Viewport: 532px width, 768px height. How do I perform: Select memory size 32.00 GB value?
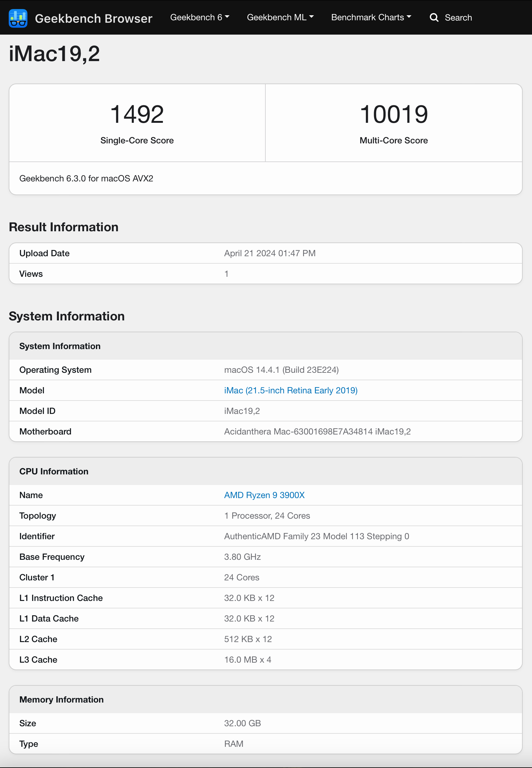242,723
